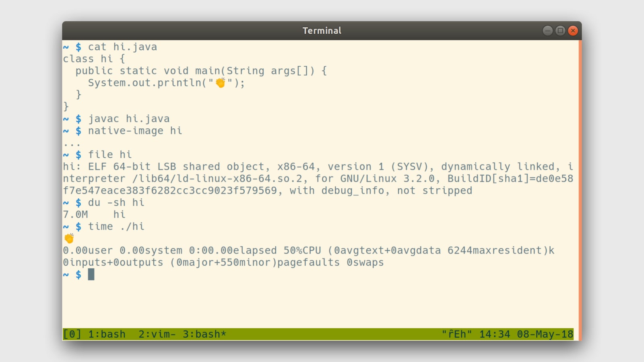Click the 'cat hi.java' command line
Viewport: 644px width, 362px height.
pyautogui.click(x=122, y=47)
